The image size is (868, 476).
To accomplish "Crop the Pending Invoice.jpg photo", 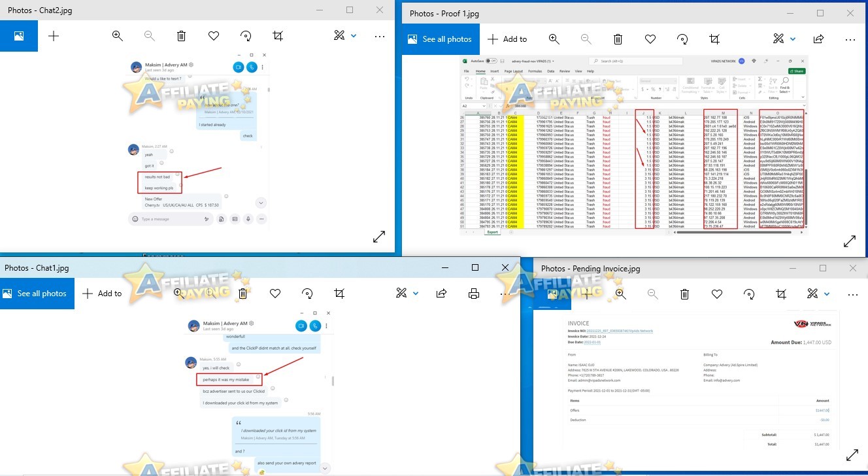I will coord(781,294).
